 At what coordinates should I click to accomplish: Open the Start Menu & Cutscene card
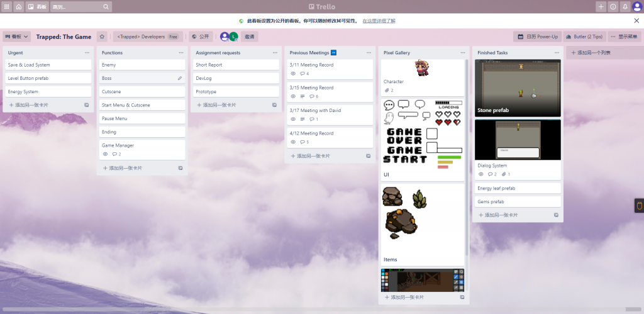tap(142, 105)
